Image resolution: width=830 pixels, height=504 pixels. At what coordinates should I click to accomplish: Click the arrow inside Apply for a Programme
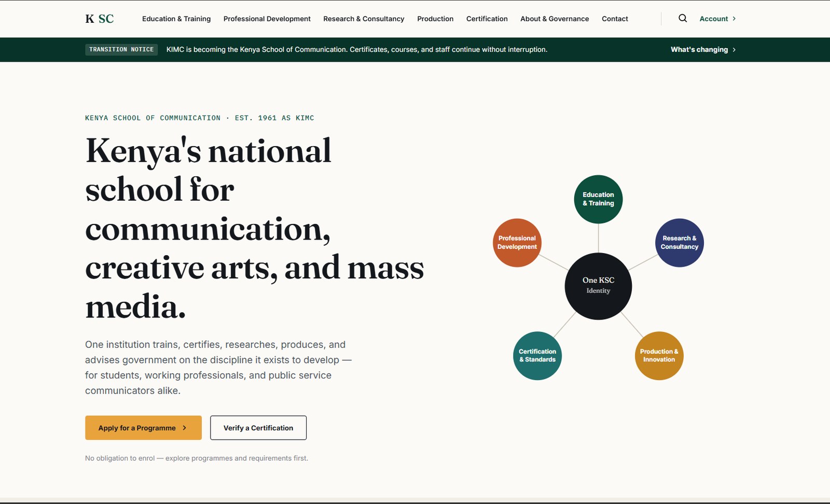pyautogui.click(x=184, y=428)
